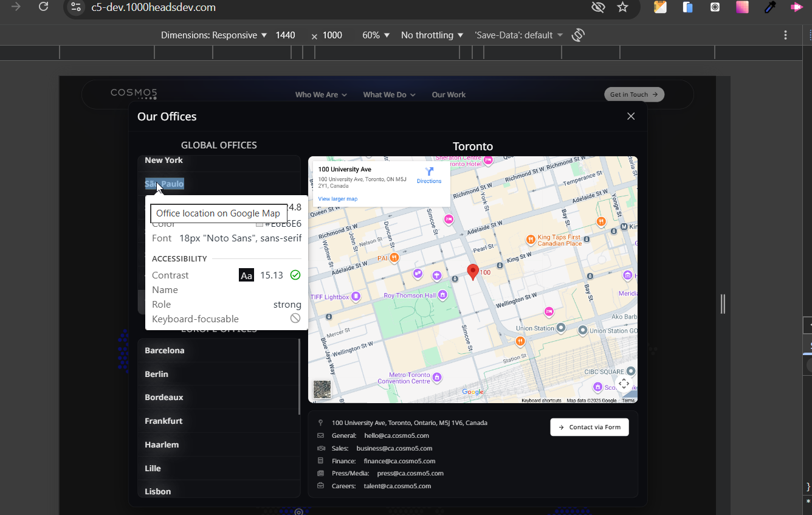Click the View larger map link

tap(338, 199)
